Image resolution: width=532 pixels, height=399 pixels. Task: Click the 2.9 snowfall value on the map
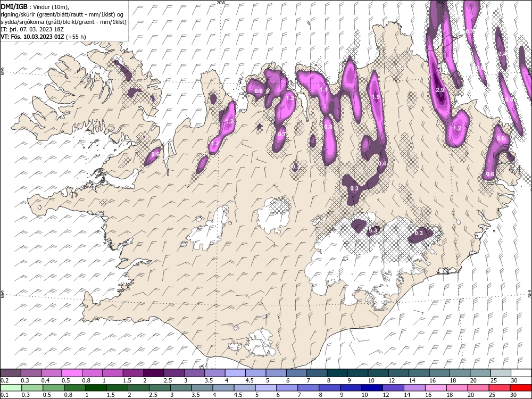click(440, 90)
